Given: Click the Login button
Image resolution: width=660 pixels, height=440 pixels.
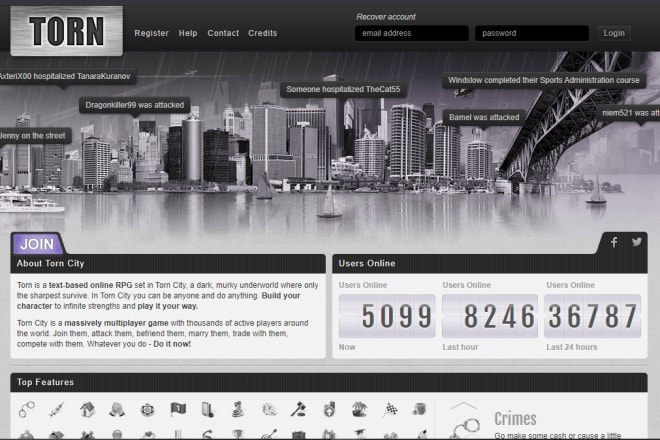Looking at the screenshot, I should point(614,33).
